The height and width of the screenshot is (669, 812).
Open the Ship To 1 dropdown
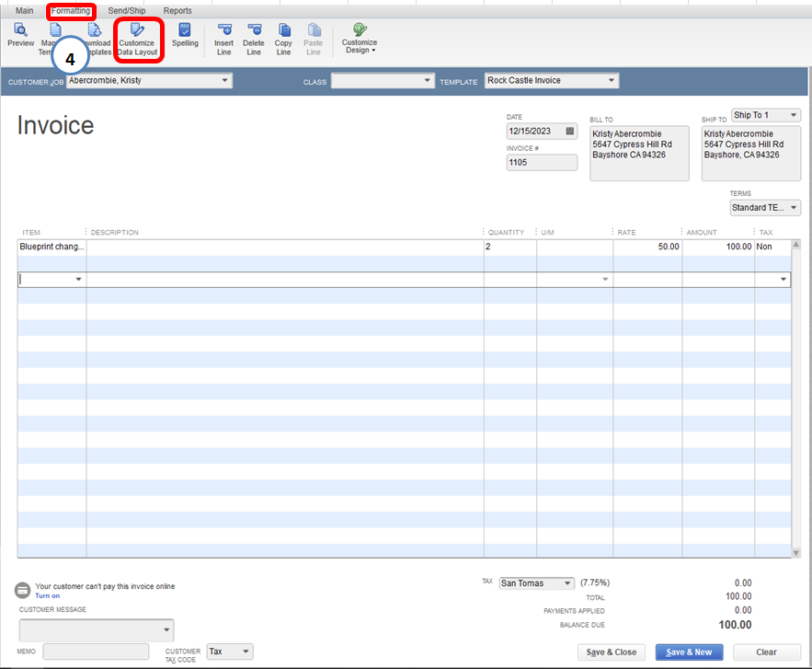(x=794, y=115)
